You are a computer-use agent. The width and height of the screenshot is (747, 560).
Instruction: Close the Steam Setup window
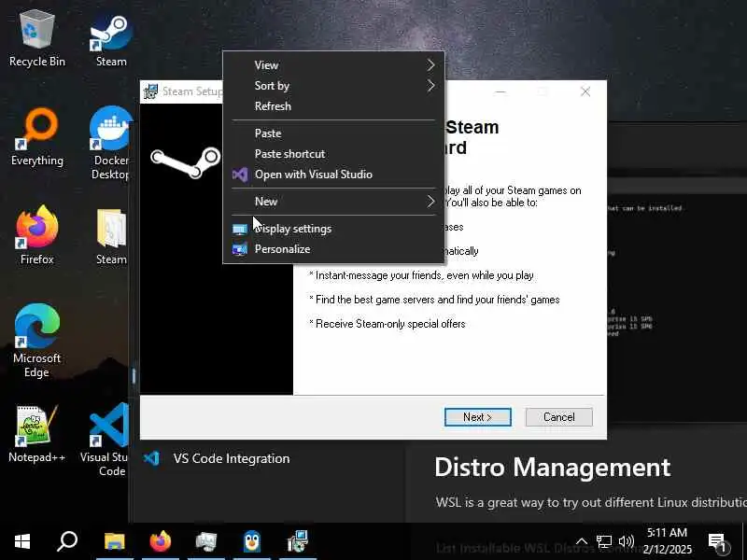click(x=585, y=91)
